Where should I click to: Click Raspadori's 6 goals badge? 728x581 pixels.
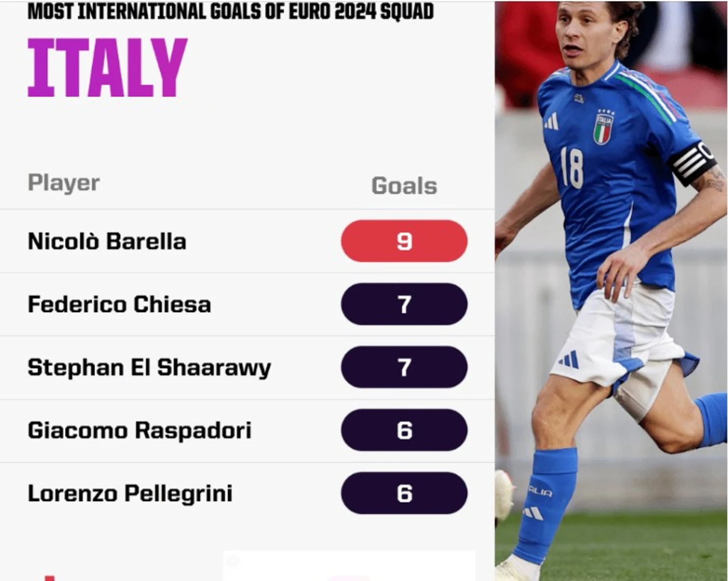(404, 431)
